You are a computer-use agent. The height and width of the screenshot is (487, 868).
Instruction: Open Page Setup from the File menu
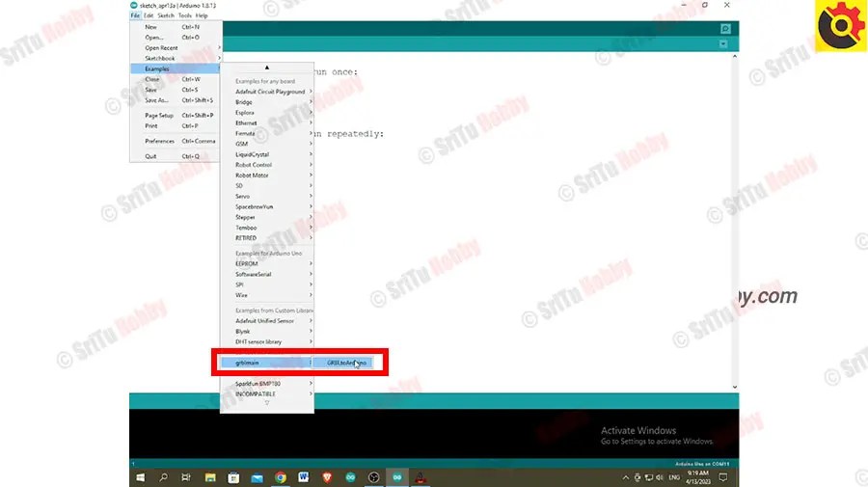coord(176,115)
